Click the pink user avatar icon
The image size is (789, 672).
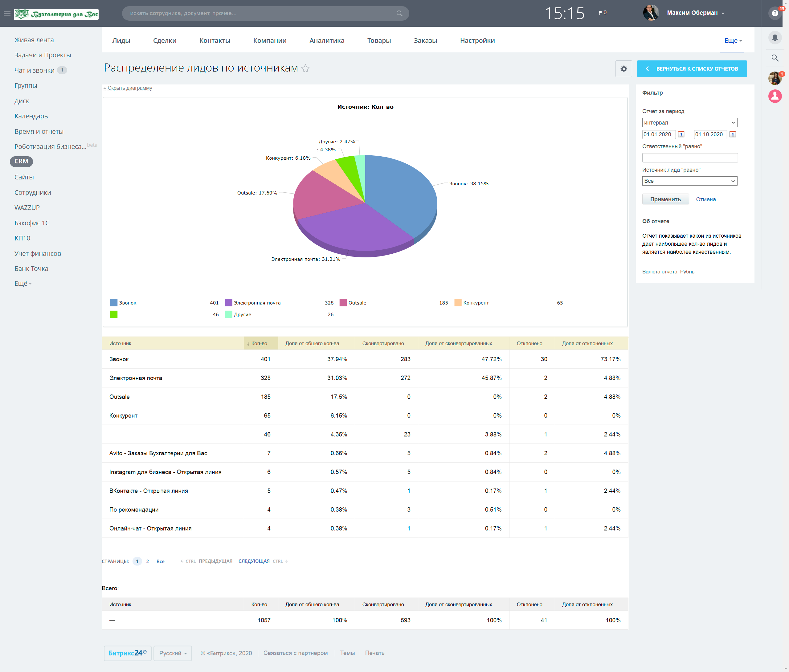(x=775, y=96)
